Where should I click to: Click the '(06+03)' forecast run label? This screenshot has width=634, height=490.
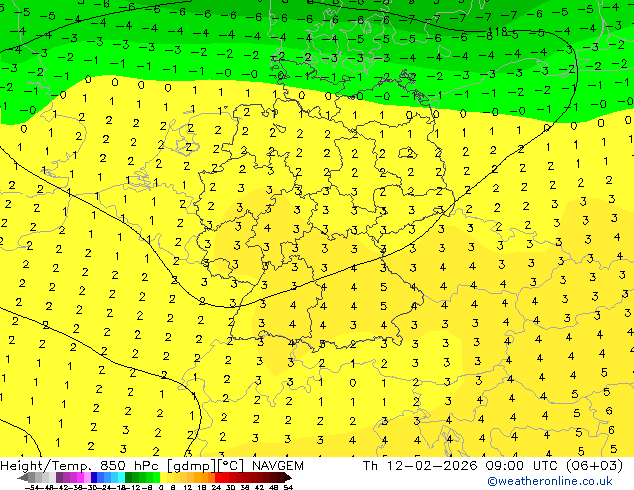point(595,465)
